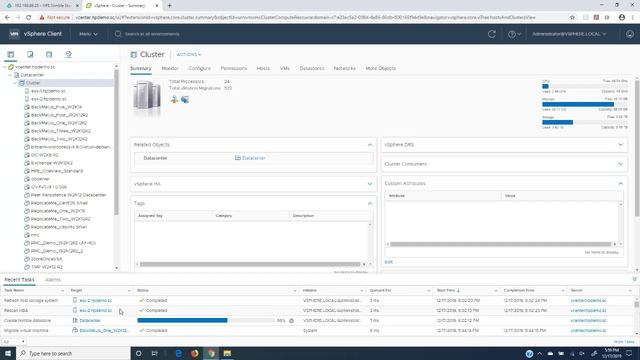Image resolution: width=640 pixels, height=360 pixels.
Task: Bookmark this page with the star icon
Action: (x=572, y=18)
